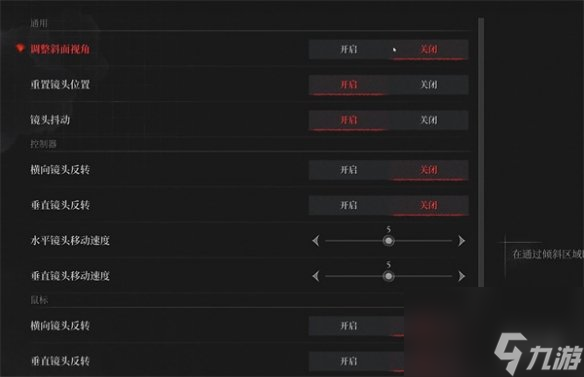The width and height of the screenshot is (584, 377).
Task: Turn off 镜头抖动 with 关闭
Action: tap(428, 120)
